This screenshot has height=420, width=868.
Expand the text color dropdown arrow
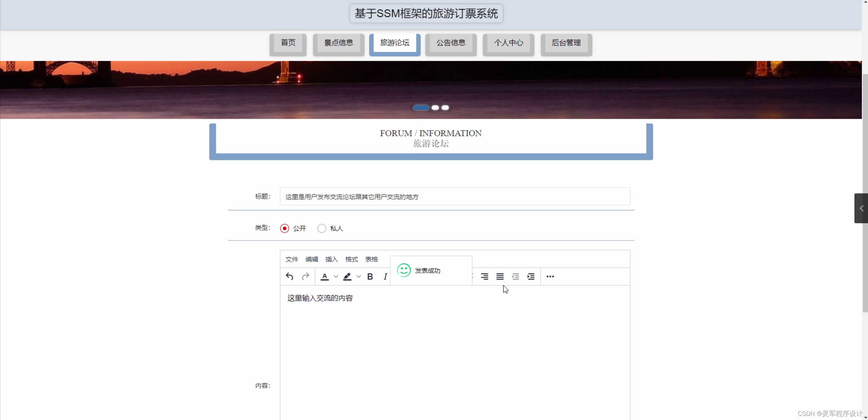click(x=336, y=276)
